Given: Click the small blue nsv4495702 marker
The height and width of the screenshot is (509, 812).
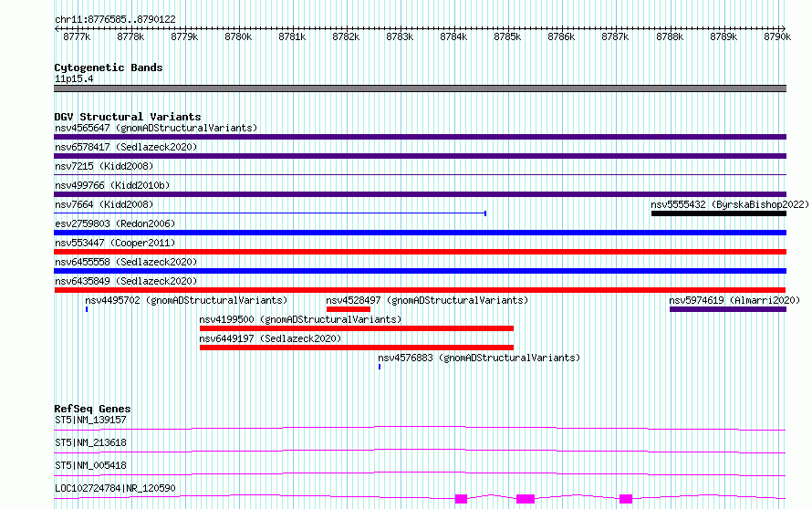Looking at the screenshot, I should (87, 309).
